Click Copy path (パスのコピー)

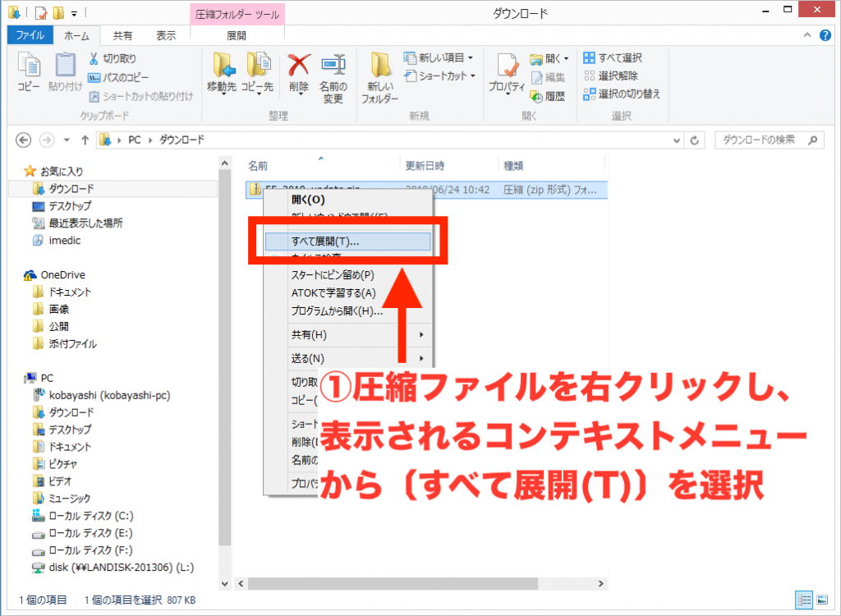click(118, 78)
